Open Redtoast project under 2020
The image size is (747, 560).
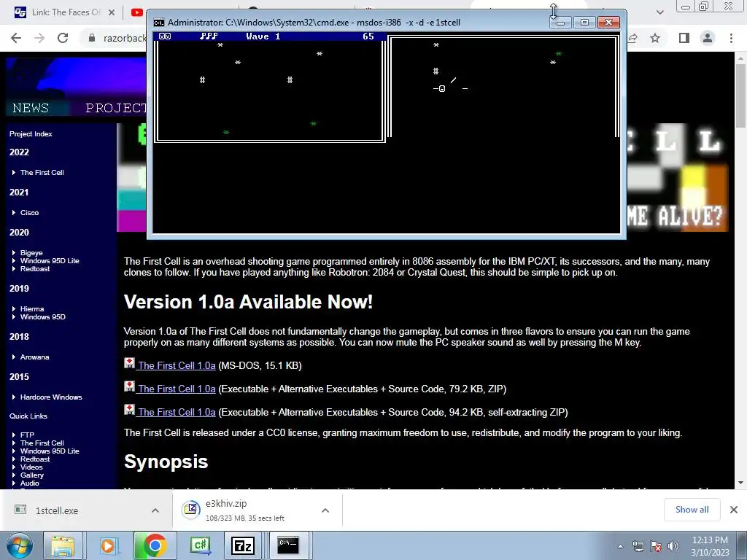(x=35, y=269)
